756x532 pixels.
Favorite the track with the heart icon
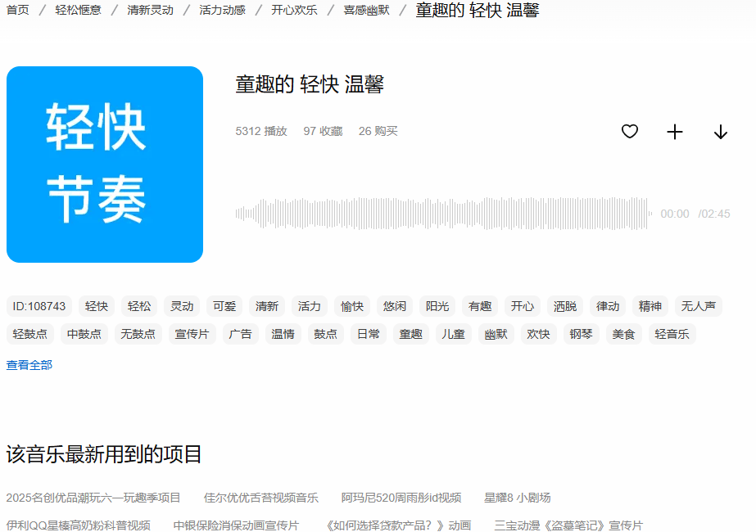coord(630,131)
